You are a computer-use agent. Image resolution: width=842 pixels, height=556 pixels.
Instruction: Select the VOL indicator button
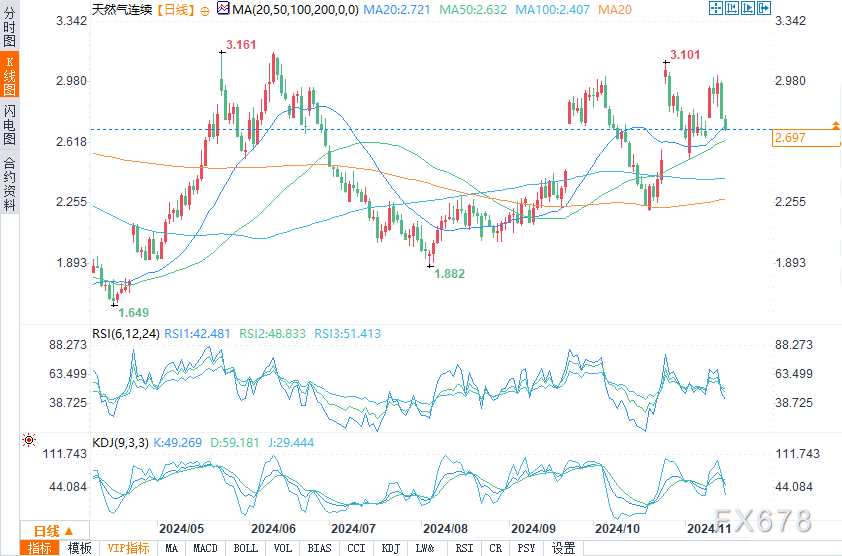284,548
